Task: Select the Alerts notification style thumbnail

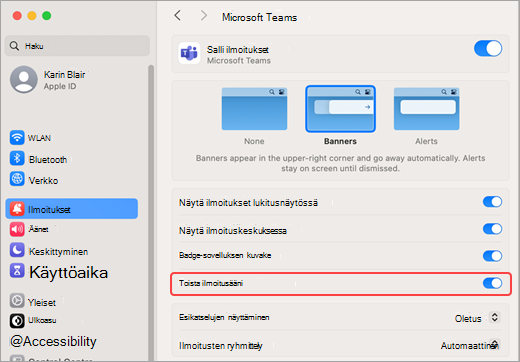Action: pyautogui.click(x=426, y=109)
